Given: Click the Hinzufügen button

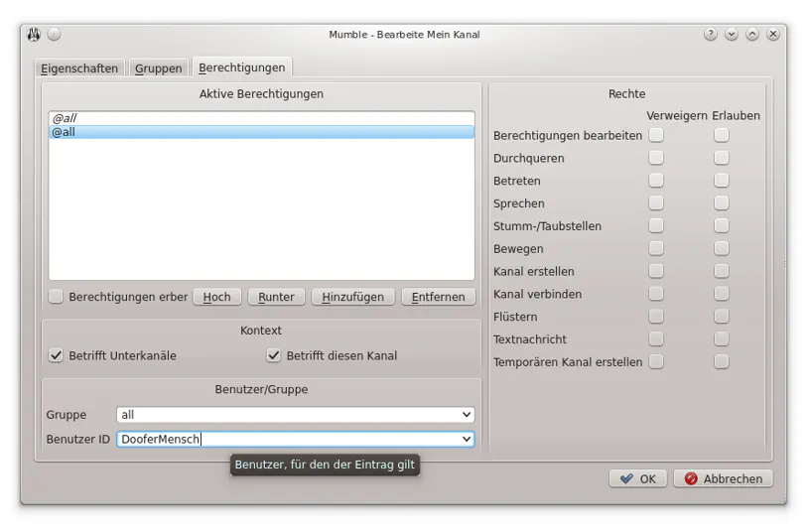Looking at the screenshot, I should tap(352, 297).
